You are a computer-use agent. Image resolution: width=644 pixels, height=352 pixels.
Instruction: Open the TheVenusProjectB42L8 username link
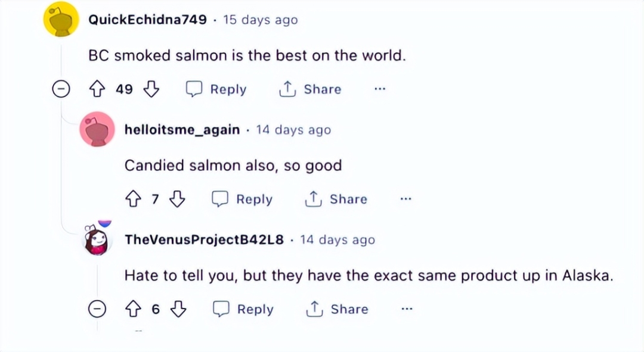[204, 239]
